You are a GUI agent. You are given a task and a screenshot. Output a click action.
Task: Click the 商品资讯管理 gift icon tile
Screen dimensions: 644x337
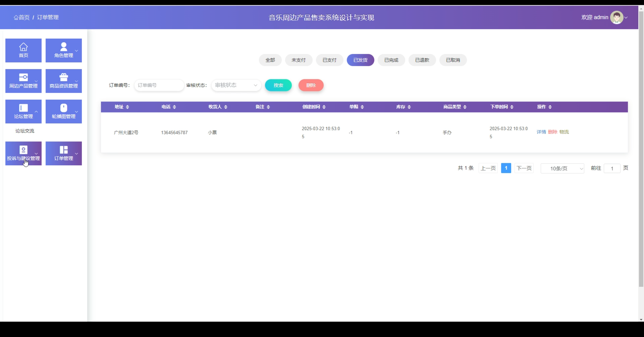pos(64,81)
